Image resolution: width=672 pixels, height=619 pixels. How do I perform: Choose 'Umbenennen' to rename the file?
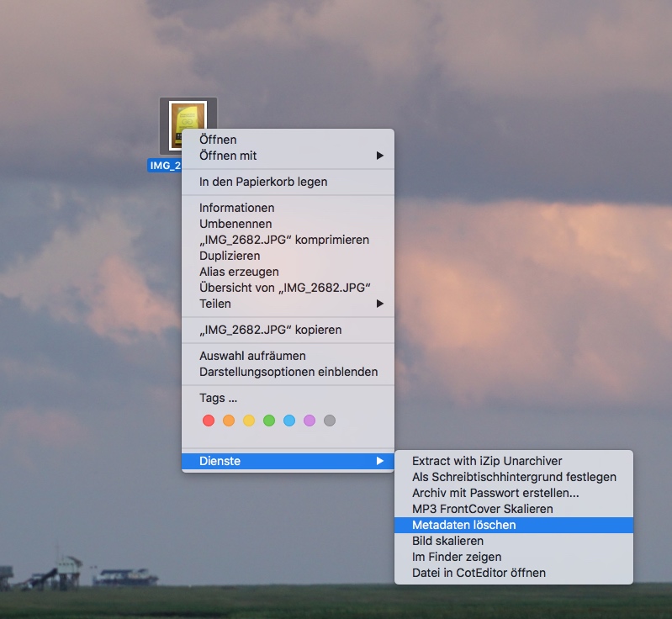pos(235,224)
